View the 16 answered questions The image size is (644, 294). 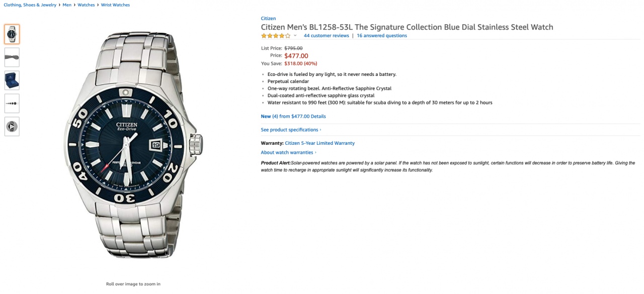pyautogui.click(x=381, y=36)
